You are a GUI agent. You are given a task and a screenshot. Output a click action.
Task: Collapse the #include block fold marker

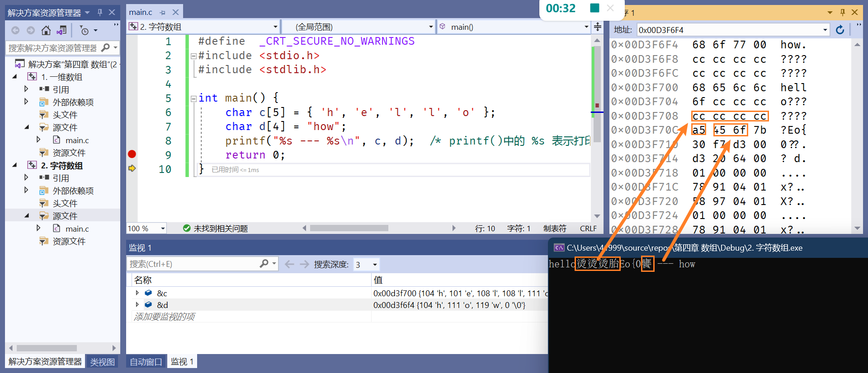[193, 56]
